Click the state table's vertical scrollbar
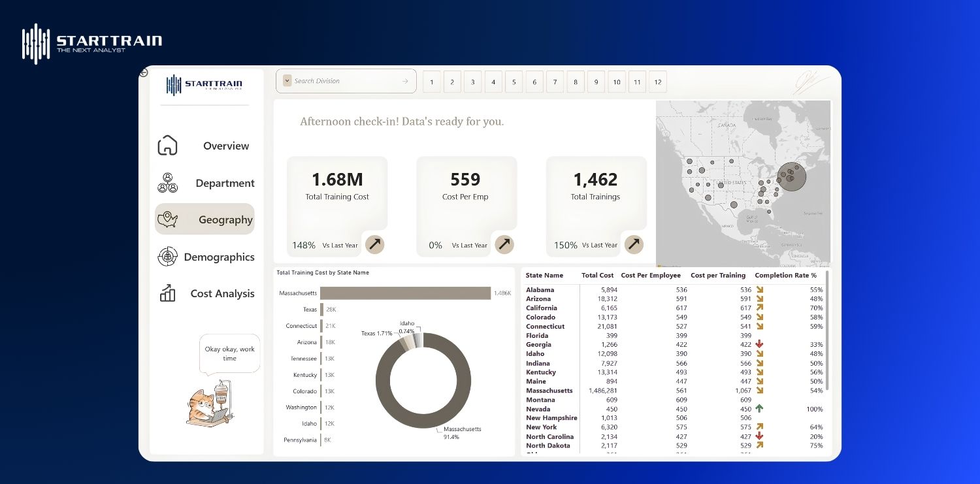 pos(828,331)
